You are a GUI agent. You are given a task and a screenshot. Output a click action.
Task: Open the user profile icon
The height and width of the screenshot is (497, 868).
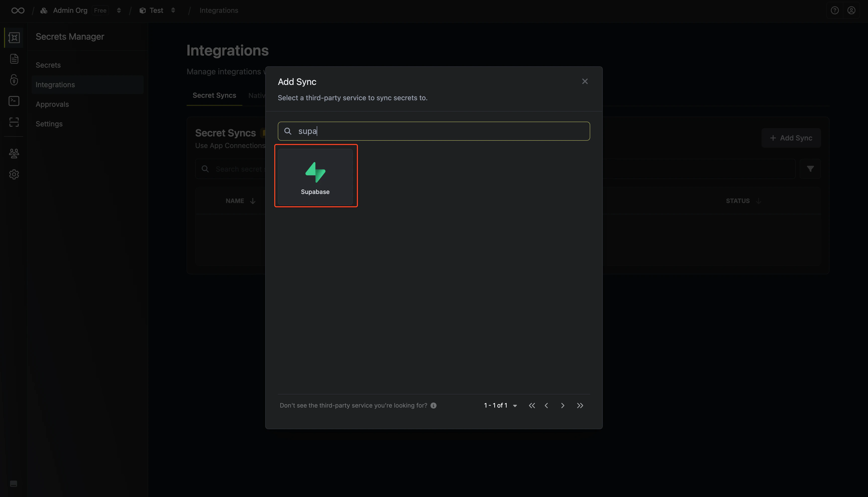click(x=851, y=11)
